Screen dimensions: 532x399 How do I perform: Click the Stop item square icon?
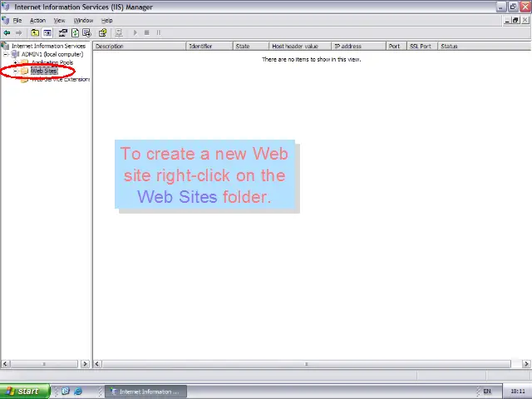[x=147, y=33]
